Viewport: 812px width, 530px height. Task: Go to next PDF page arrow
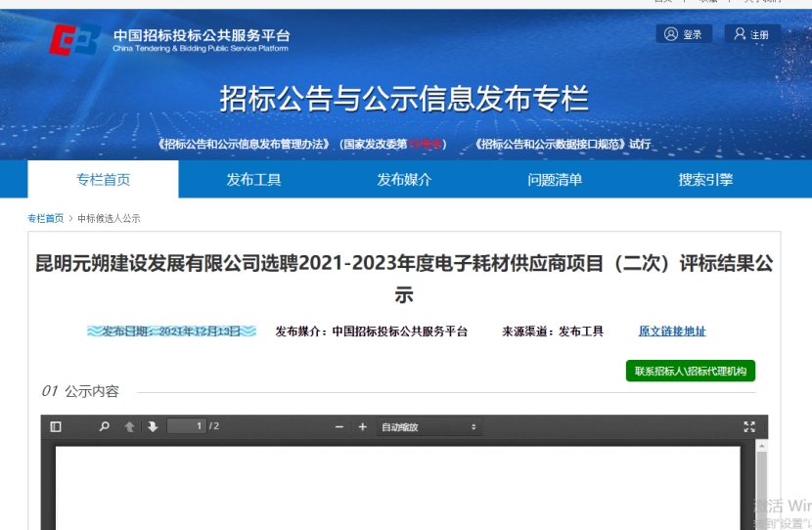[153, 426]
